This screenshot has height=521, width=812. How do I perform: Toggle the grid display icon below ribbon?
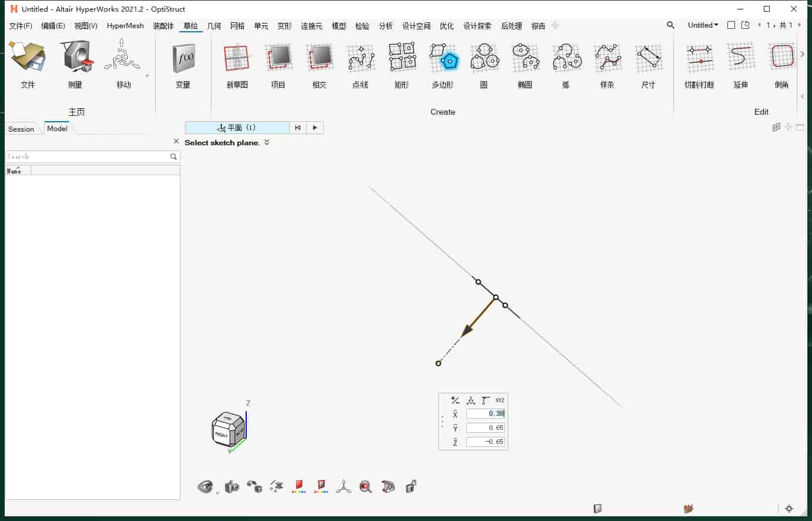coord(776,127)
